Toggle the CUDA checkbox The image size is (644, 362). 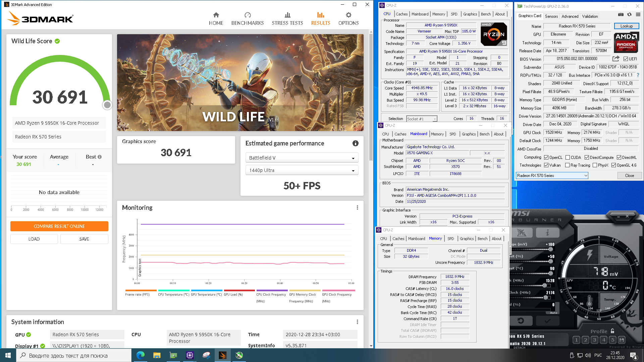coord(568,158)
